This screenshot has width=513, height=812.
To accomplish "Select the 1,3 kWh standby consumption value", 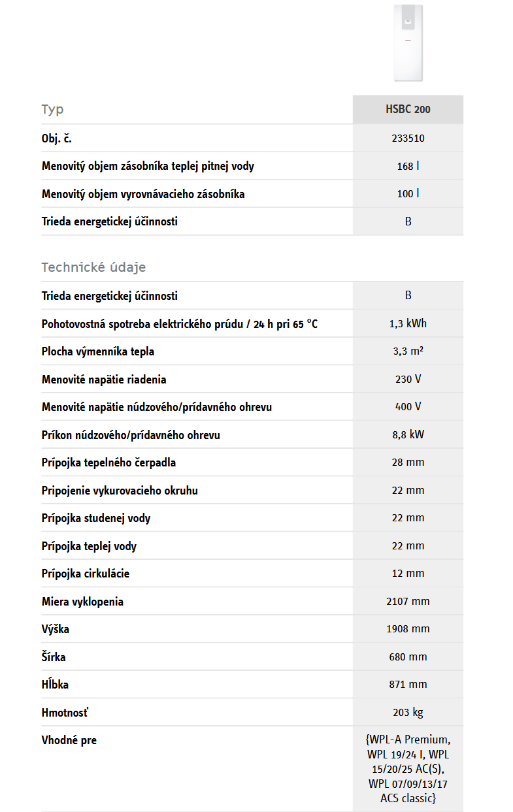I will [x=408, y=323].
